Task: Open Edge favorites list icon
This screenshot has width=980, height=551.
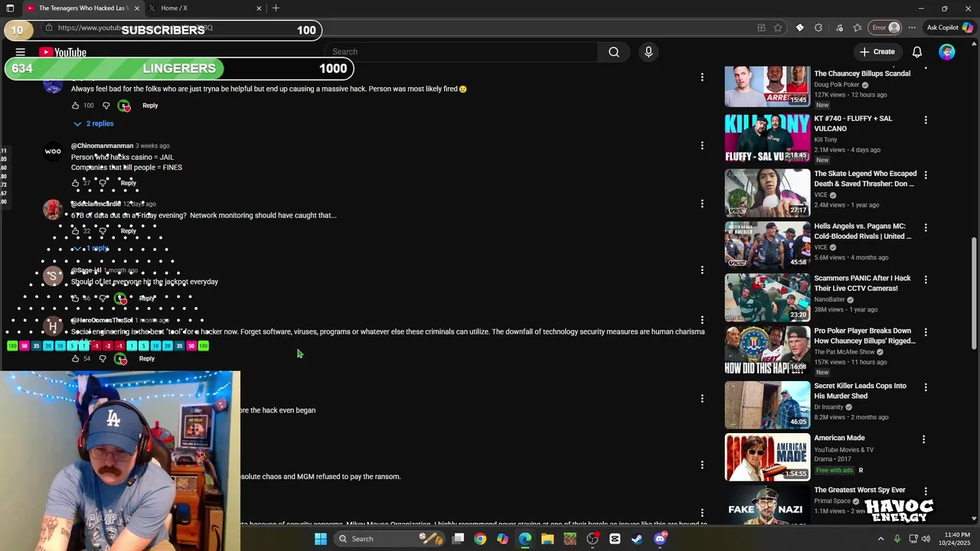Action: 857,28
